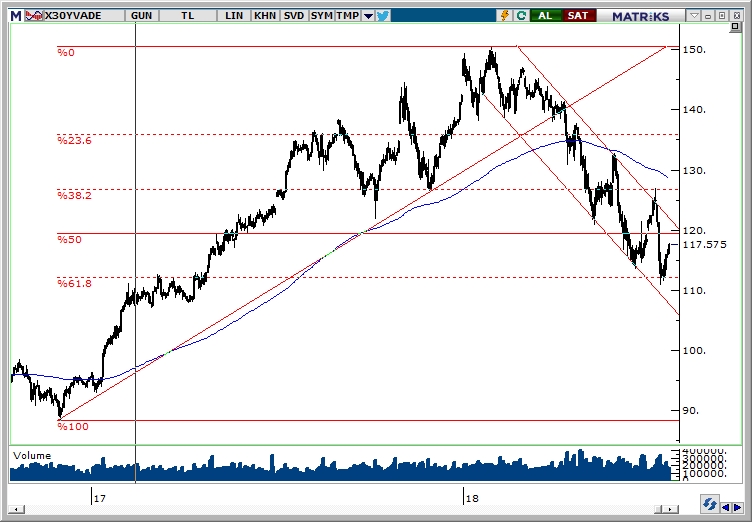752x522 pixels.
Task: Click the small square icon below window controls
Action: pyautogui.click(x=735, y=27)
